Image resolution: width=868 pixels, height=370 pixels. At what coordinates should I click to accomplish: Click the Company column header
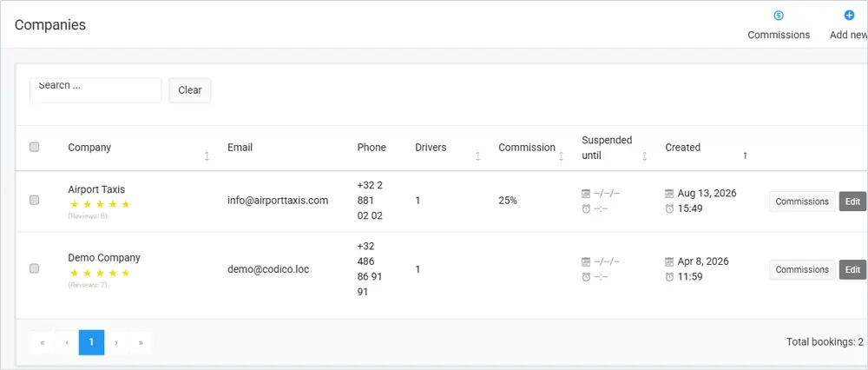[x=89, y=148]
